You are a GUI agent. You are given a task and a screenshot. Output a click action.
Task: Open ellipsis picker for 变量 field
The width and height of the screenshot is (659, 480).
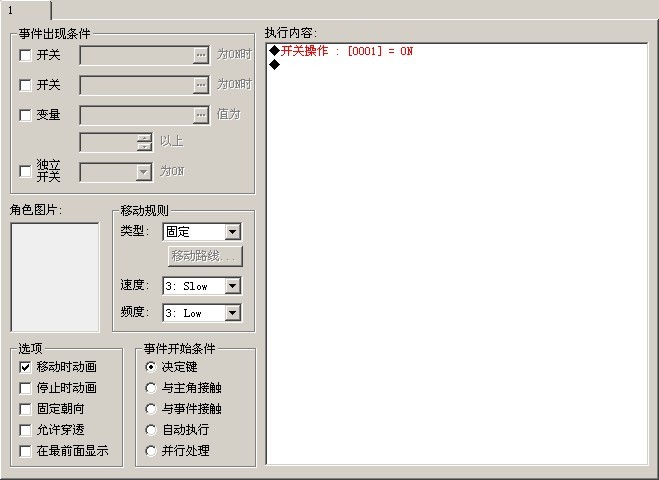[x=201, y=115]
